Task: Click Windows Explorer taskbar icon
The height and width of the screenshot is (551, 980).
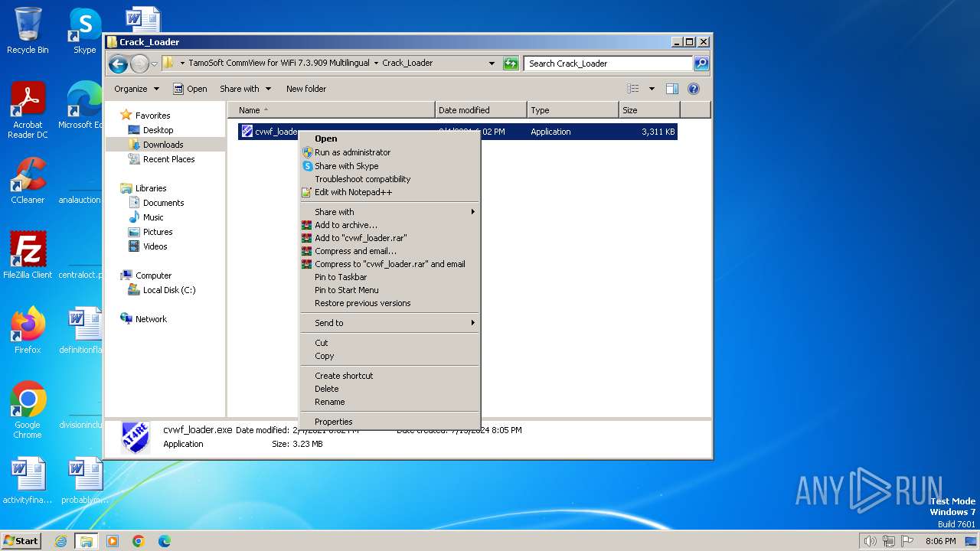Action: 87,541
